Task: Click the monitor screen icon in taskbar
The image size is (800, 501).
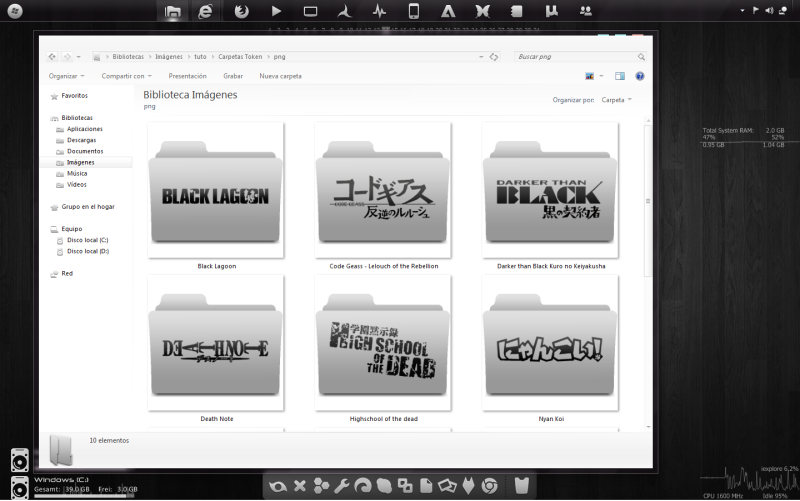Action: point(310,11)
